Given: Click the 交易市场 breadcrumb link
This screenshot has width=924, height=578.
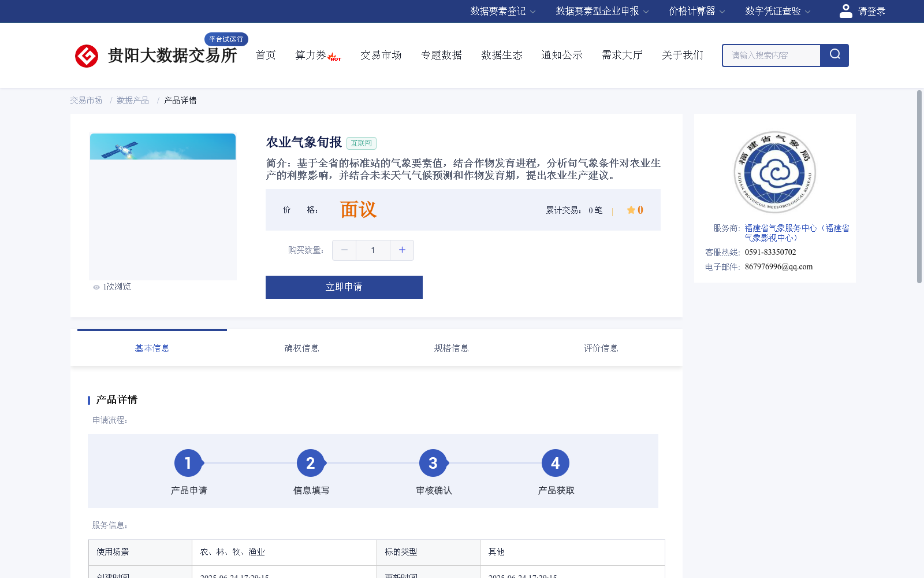Looking at the screenshot, I should [86, 101].
